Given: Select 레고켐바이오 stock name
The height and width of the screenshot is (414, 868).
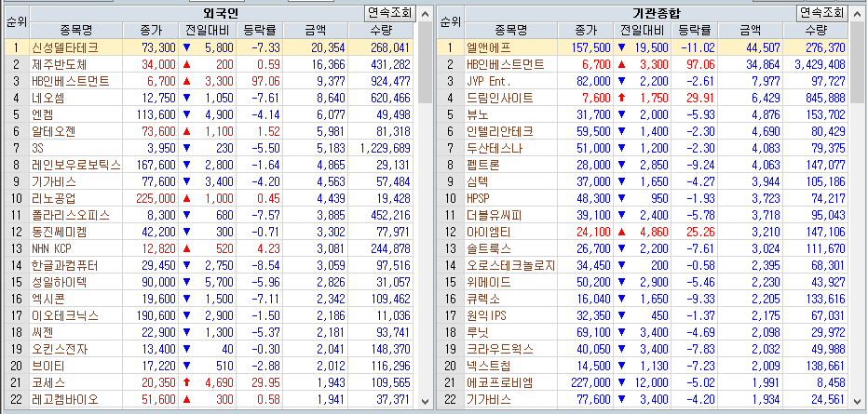Looking at the screenshot, I should coord(65,400).
